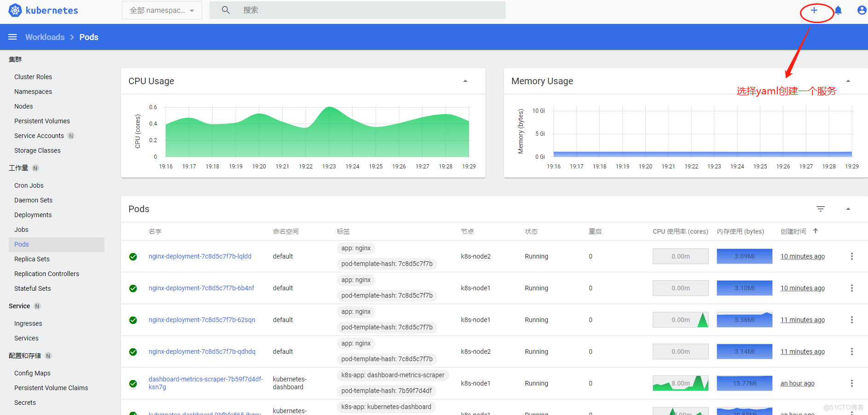Click status check icon of dashboard-metrics-scraper pod
The height and width of the screenshot is (415, 868).
[x=133, y=384]
